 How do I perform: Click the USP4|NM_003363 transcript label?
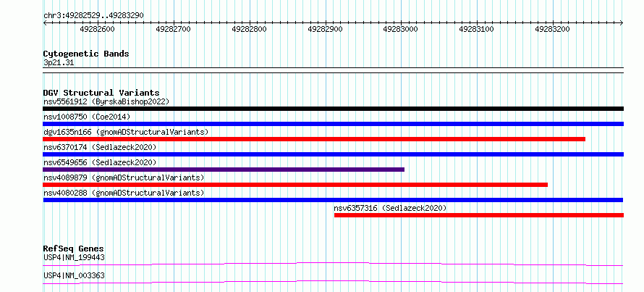pyautogui.click(x=74, y=275)
